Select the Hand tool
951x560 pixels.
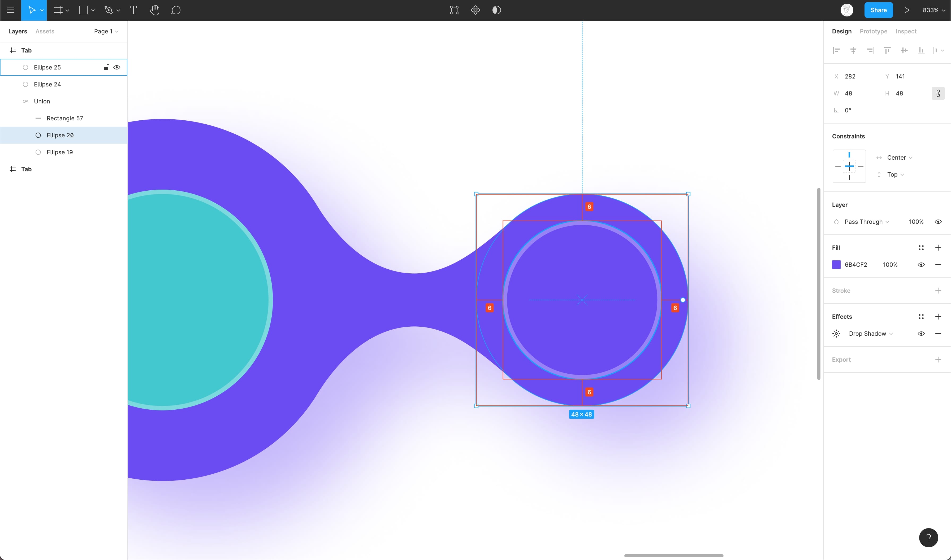(154, 10)
